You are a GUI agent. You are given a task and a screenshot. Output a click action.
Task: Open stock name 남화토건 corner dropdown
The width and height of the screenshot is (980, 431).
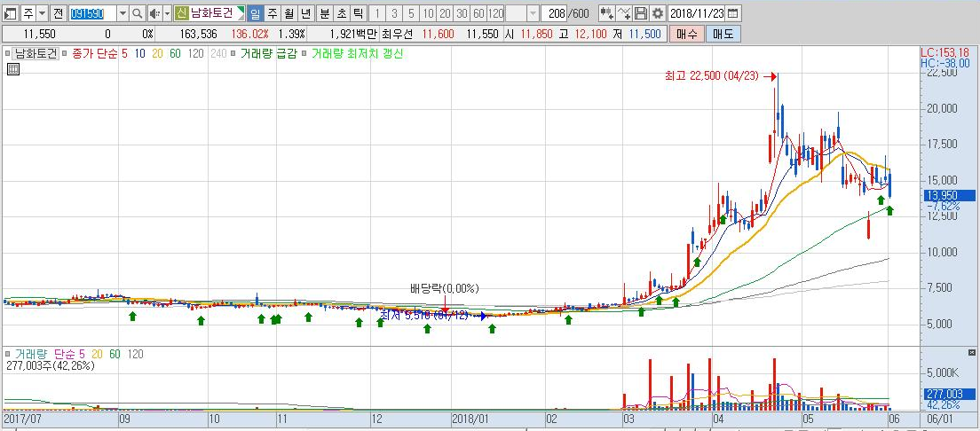tap(241, 13)
